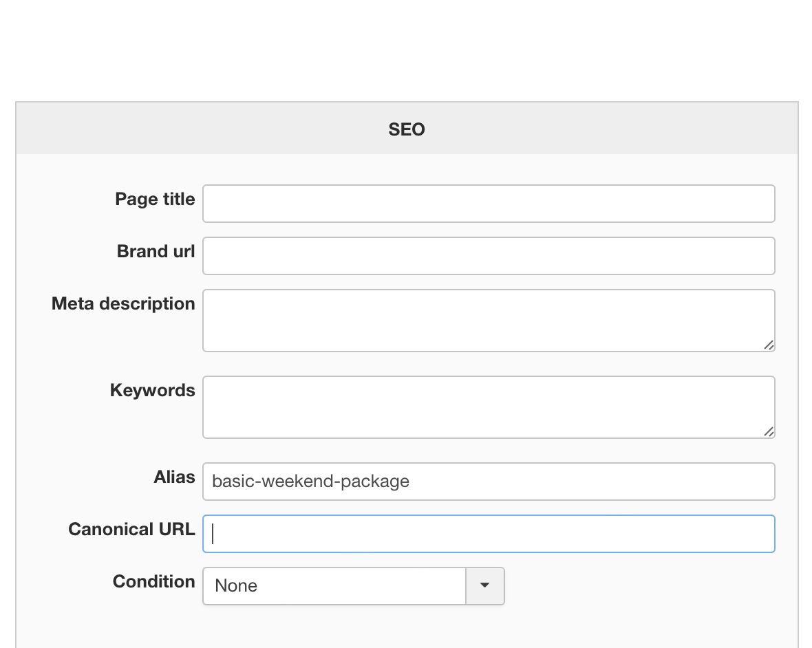Screen dimensions: 812x648
Task: Click the Meta description resize handle
Action: (769, 345)
